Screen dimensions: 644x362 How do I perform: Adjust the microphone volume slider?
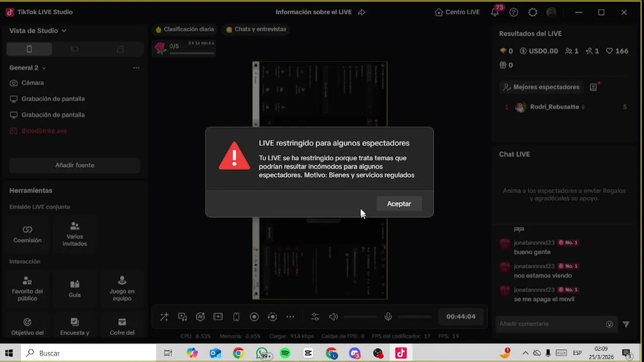click(415, 317)
